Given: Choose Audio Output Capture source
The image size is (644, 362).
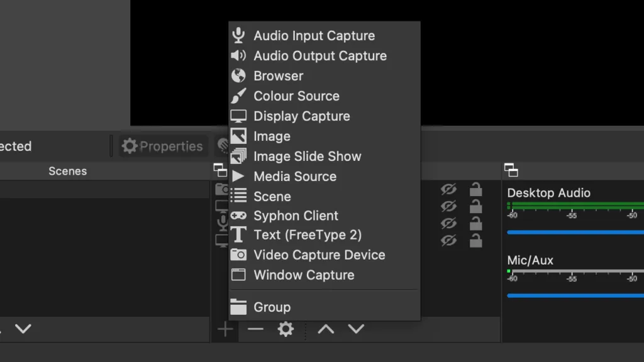Looking at the screenshot, I should pyautogui.click(x=325, y=56).
